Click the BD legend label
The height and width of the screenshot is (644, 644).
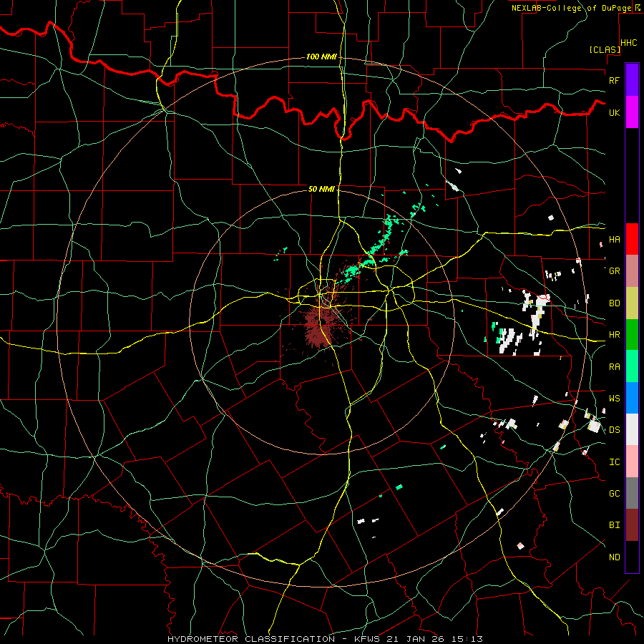(614, 303)
